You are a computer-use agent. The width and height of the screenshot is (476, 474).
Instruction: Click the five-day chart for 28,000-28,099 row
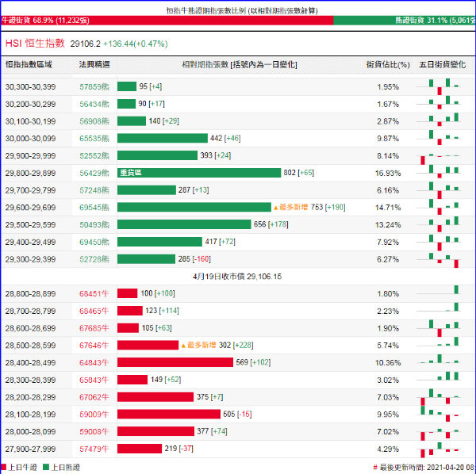click(439, 434)
